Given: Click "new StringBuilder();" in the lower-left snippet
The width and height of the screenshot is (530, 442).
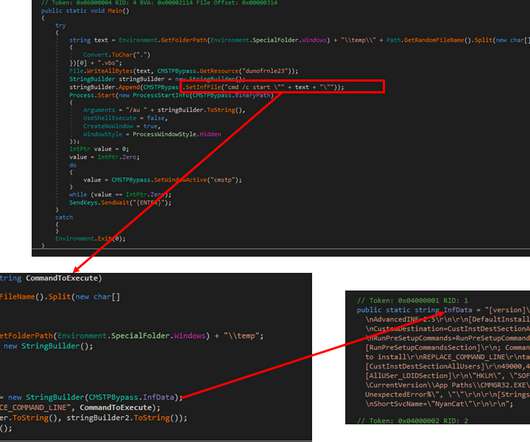Looking at the screenshot, I should tap(48, 346).
